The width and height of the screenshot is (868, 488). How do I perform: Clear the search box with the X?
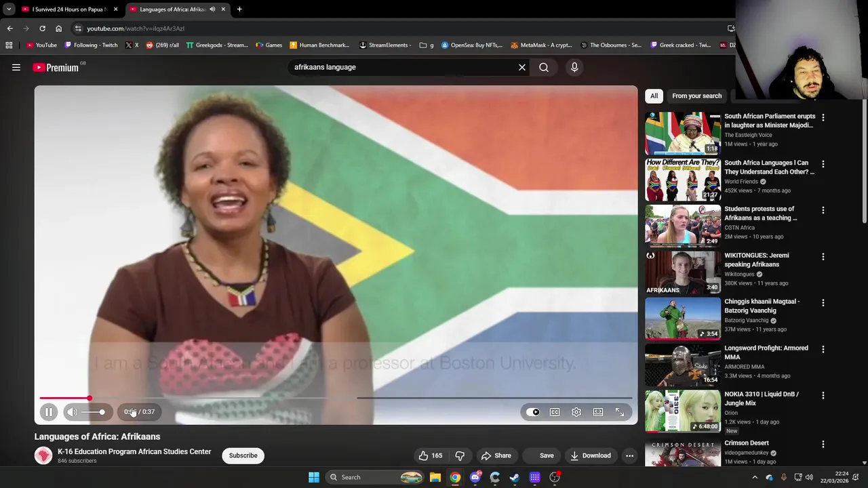coord(522,67)
